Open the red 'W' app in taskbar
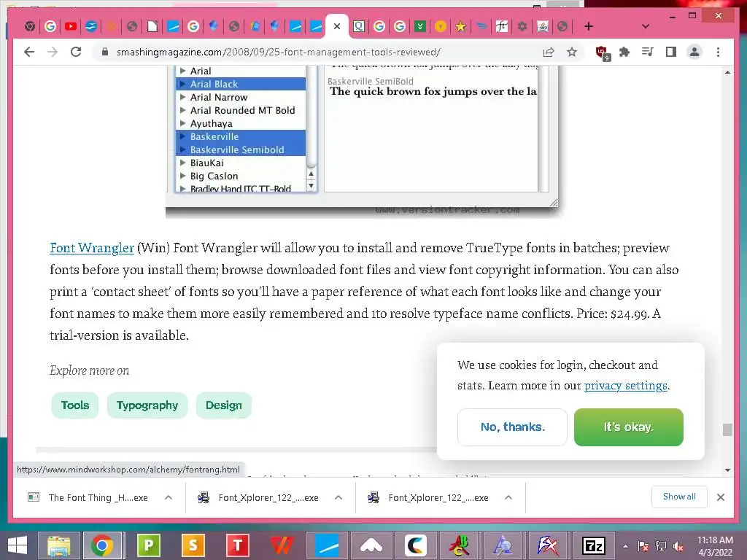Image resolution: width=747 pixels, height=560 pixels. click(x=282, y=545)
